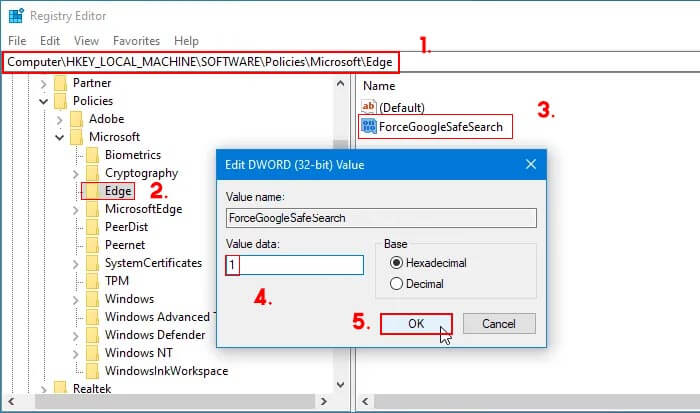Click tree pane scroll up arrow
Screen dimensions: 700x413
pyautogui.click(x=341, y=83)
